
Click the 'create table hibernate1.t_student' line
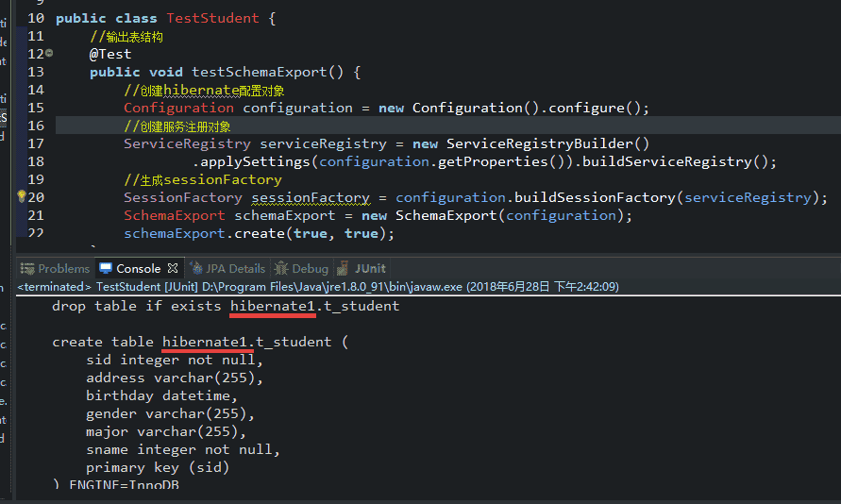tap(200, 342)
